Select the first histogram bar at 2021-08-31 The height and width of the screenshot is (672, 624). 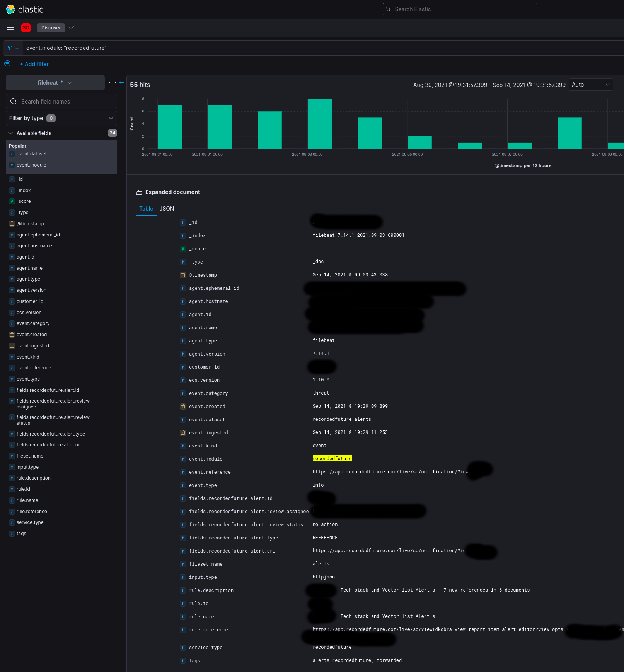(x=170, y=127)
